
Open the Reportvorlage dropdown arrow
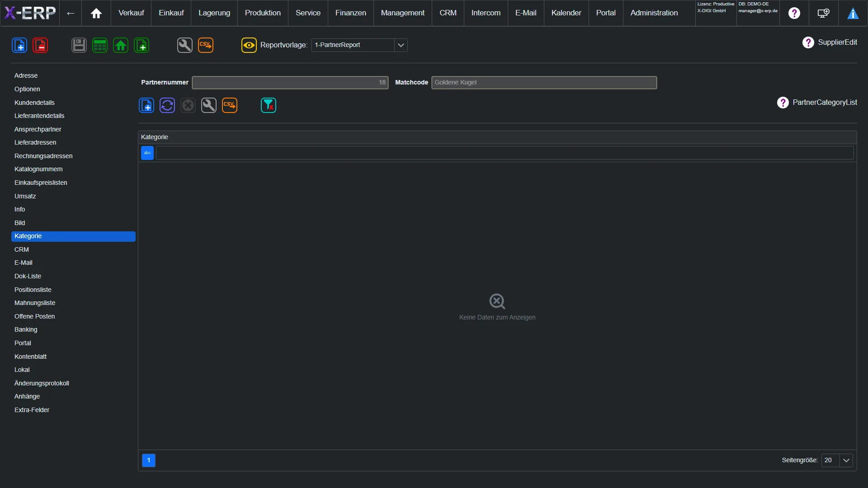point(401,45)
